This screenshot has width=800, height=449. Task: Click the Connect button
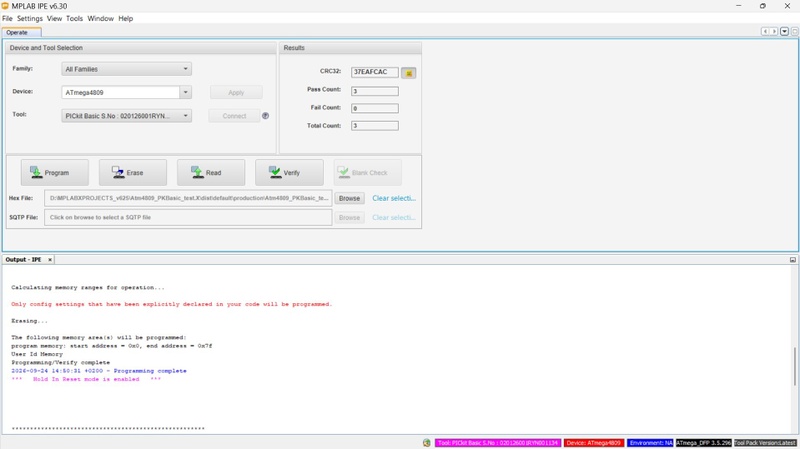[x=234, y=116]
